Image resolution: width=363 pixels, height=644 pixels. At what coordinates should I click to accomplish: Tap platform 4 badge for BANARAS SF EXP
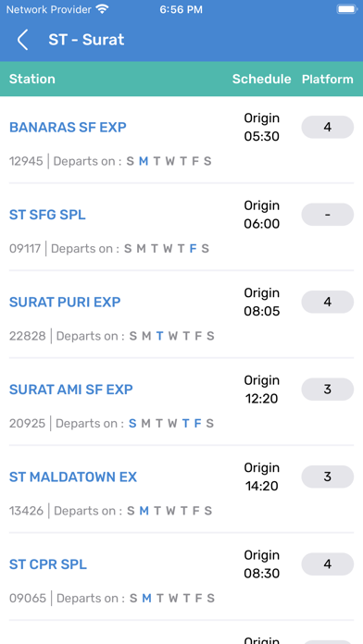coord(328,127)
